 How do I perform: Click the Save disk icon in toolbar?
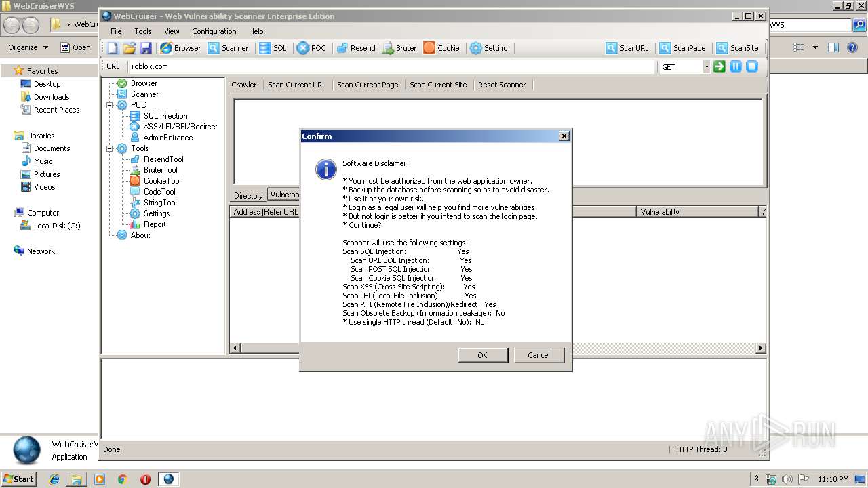146,48
